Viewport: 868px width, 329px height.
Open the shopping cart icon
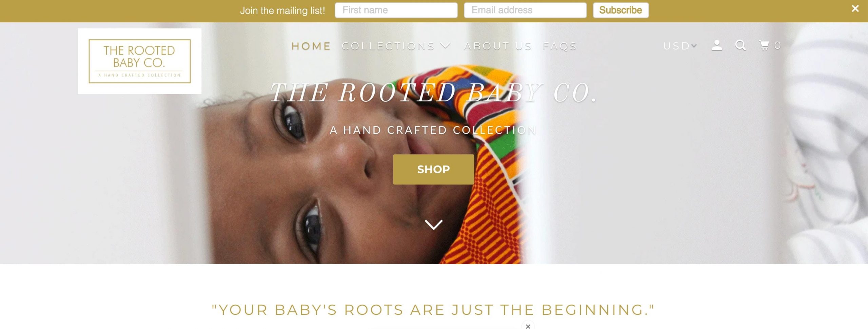click(764, 45)
